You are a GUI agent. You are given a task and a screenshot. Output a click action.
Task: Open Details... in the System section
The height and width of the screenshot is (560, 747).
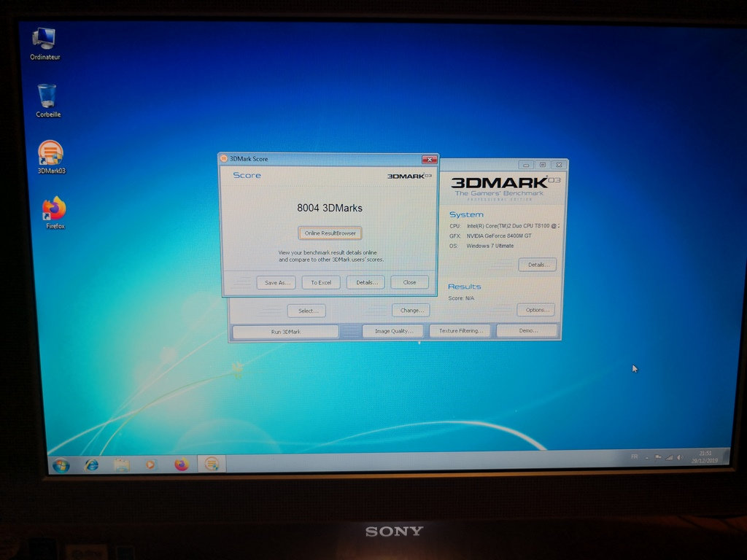(x=538, y=265)
